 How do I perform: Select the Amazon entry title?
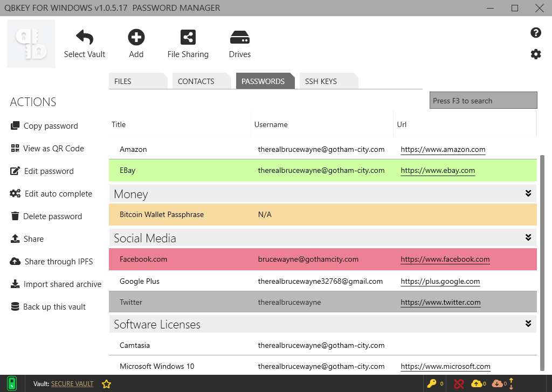(133, 149)
